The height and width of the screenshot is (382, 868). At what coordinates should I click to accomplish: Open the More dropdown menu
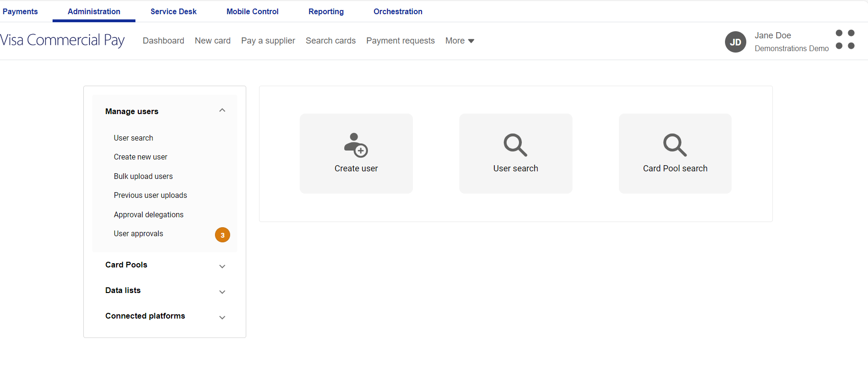tap(460, 41)
